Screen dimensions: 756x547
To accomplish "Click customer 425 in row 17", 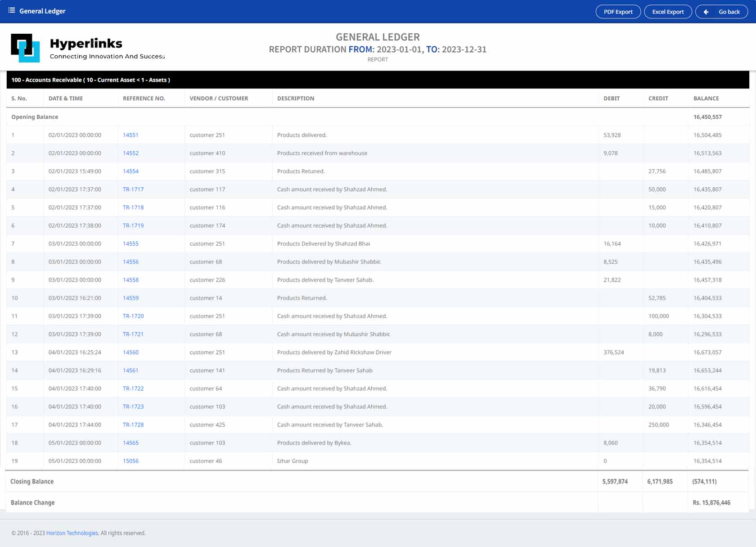I will coord(207,425).
